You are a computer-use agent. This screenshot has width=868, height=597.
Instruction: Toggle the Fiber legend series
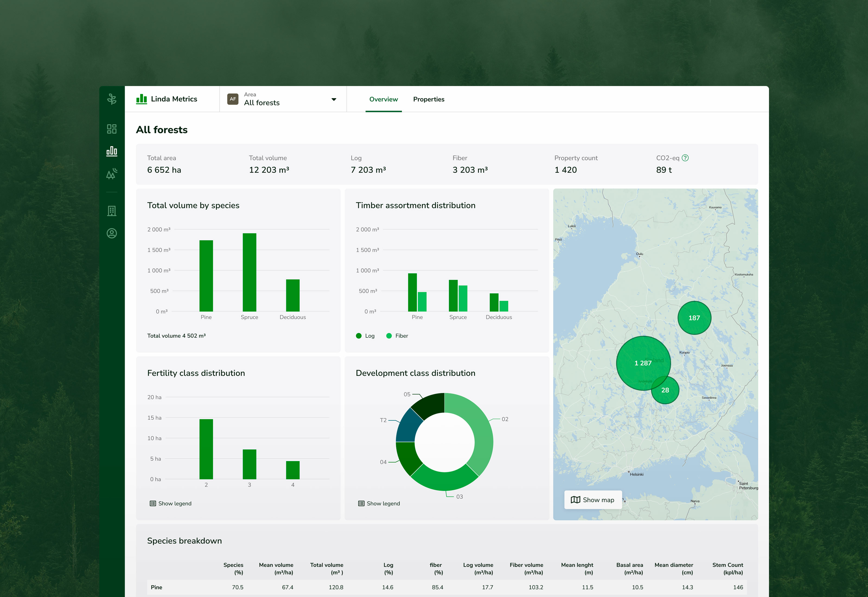coord(397,336)
